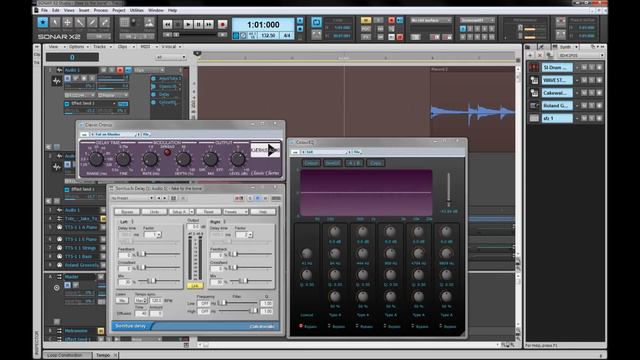The image size is (640, 360).
Task: Click the Record transport button
Action: click(222, 24)
